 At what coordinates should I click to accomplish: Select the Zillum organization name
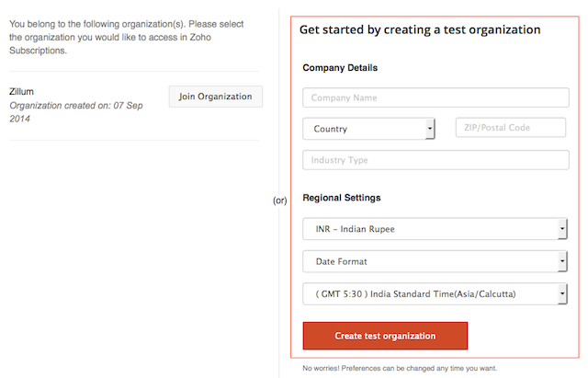pyautogui.click(x=22, y=92)
